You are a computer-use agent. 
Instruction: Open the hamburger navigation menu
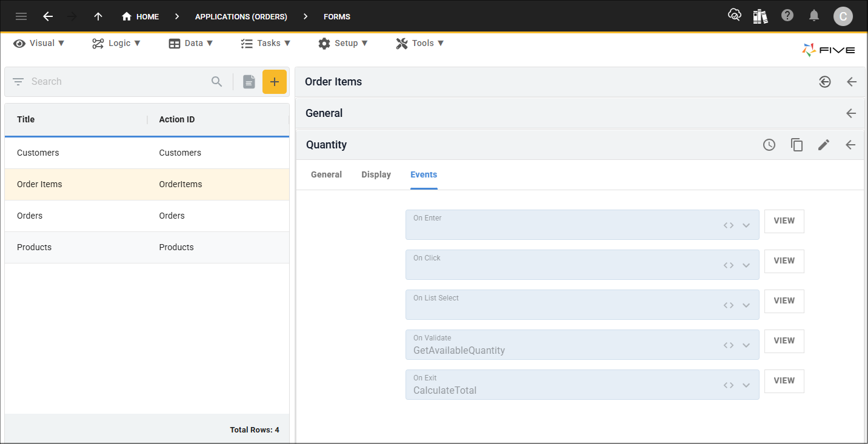[x=21, y=16]
